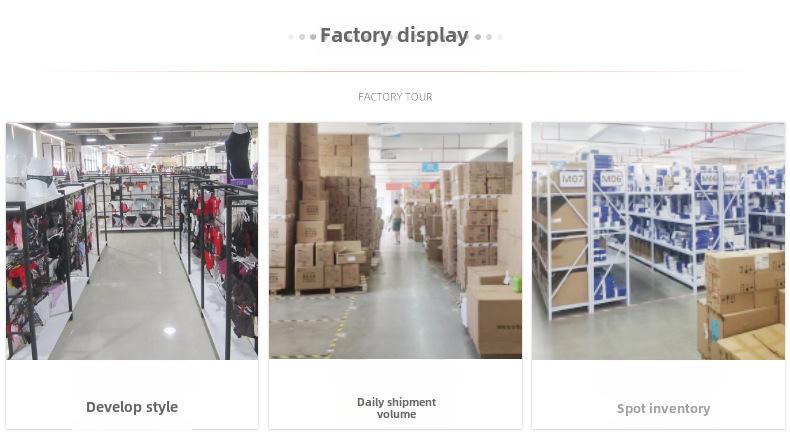The width and height of the screenshot is (790, 441).
Task: Click the blue hanging sign in warehouse
Action: pyautogui.click(x=430, y=167)
